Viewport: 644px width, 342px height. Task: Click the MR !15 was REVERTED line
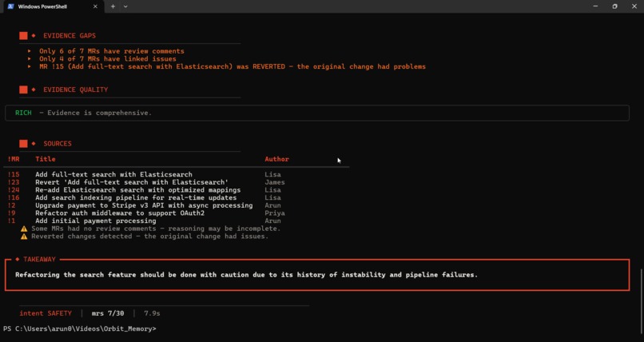coord(233,66)
